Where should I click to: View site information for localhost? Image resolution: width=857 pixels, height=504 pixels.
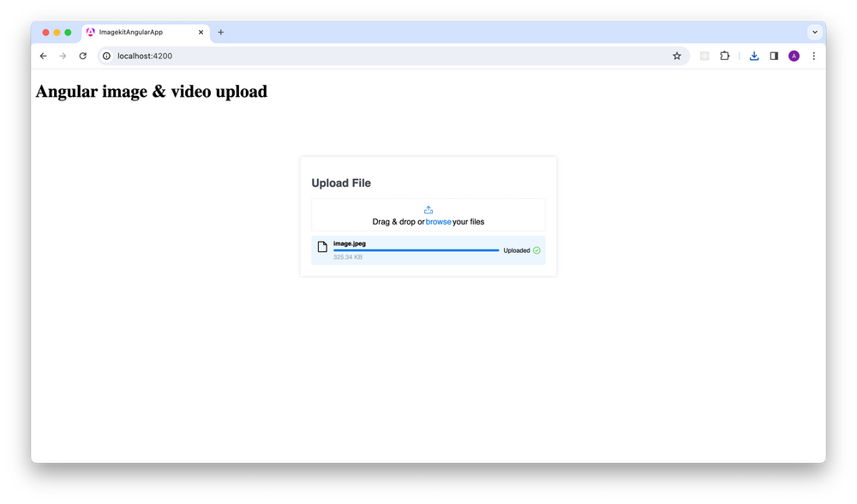point(107,56)
